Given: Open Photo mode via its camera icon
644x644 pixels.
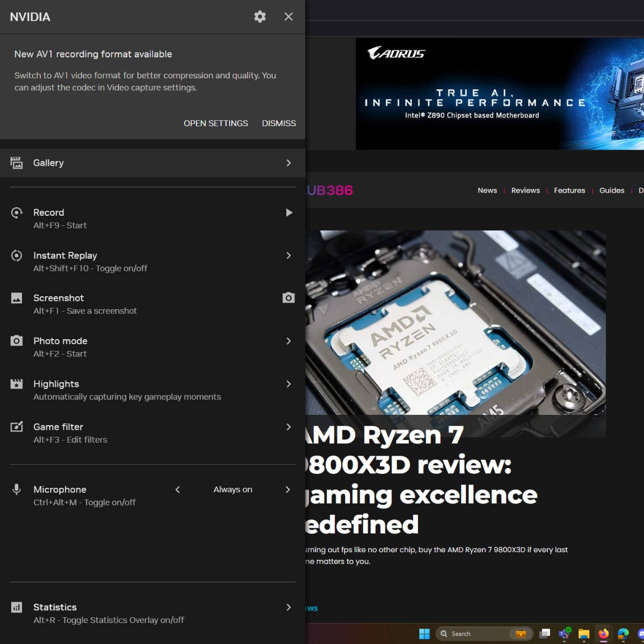Looking at the screenshot, I should (x=17, y=341).
